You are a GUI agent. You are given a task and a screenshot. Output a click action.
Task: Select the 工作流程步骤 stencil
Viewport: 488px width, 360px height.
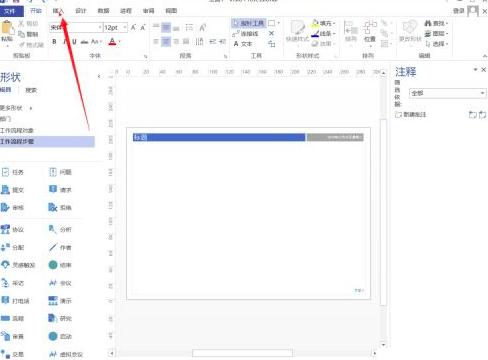pos(47,141)
